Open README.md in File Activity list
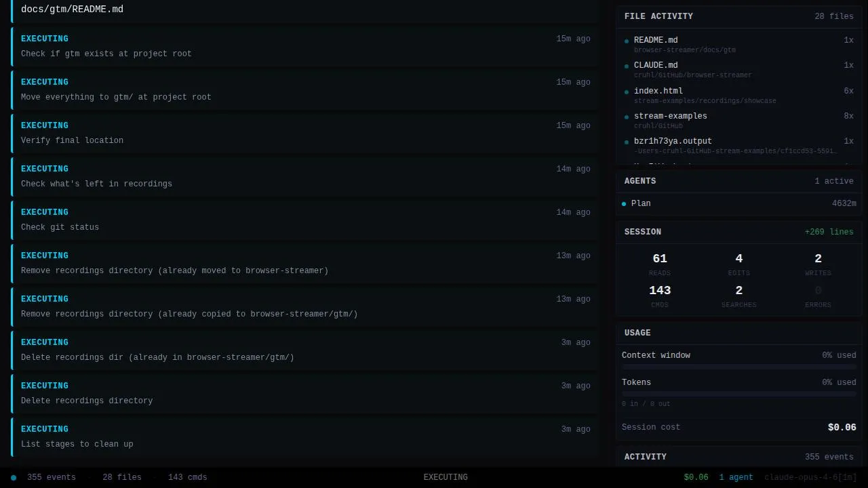Screen dimensions: 868x488 tap(739, 44)
